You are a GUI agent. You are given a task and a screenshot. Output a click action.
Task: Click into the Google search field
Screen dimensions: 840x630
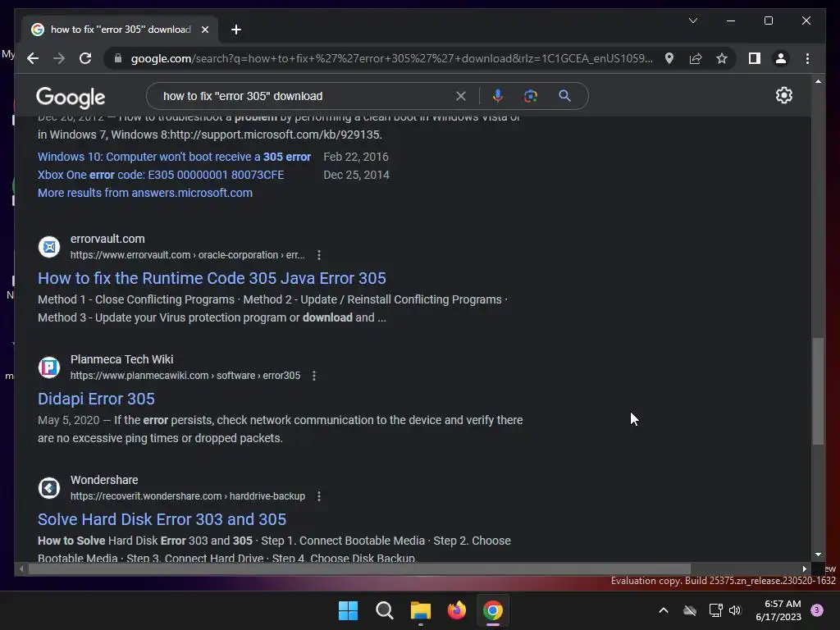(x=305, y=97)
